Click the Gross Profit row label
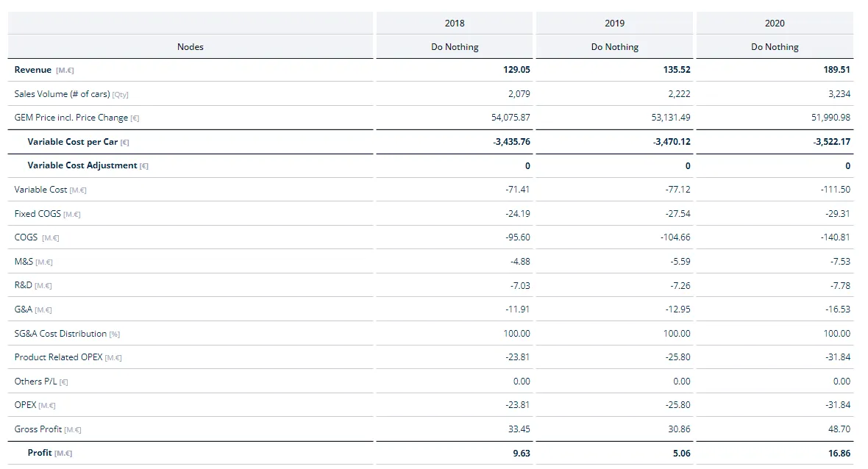Screen dimensions: 868x469 [38, 429]
